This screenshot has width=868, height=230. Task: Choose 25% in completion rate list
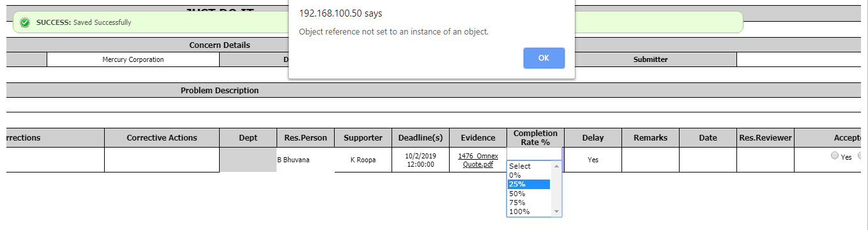tap(529, 184)
